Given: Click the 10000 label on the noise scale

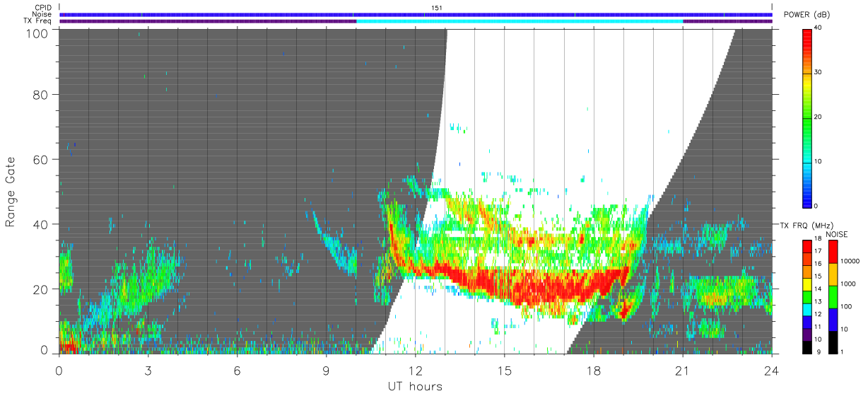Looking at the screenshot, I should pos(851,262).
